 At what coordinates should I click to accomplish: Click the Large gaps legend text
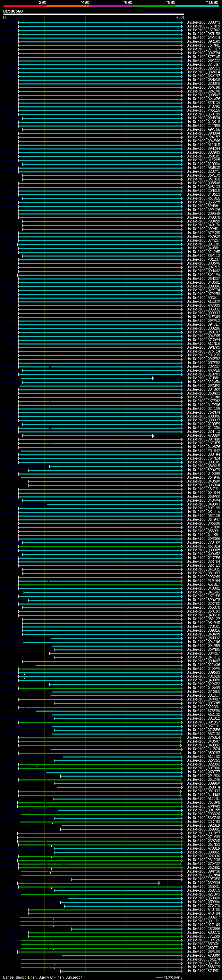(x=15, y=977)
